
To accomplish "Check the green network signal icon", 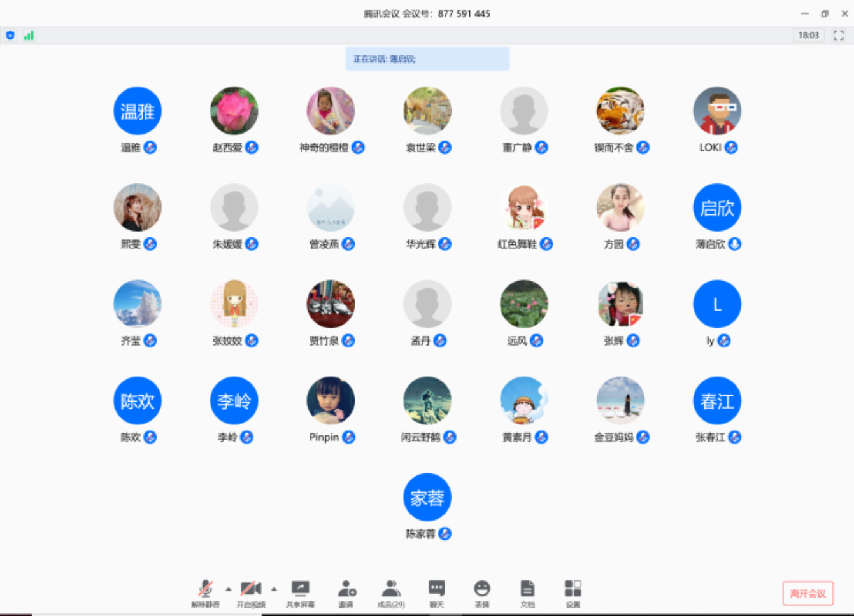I will tap(29, 36).
